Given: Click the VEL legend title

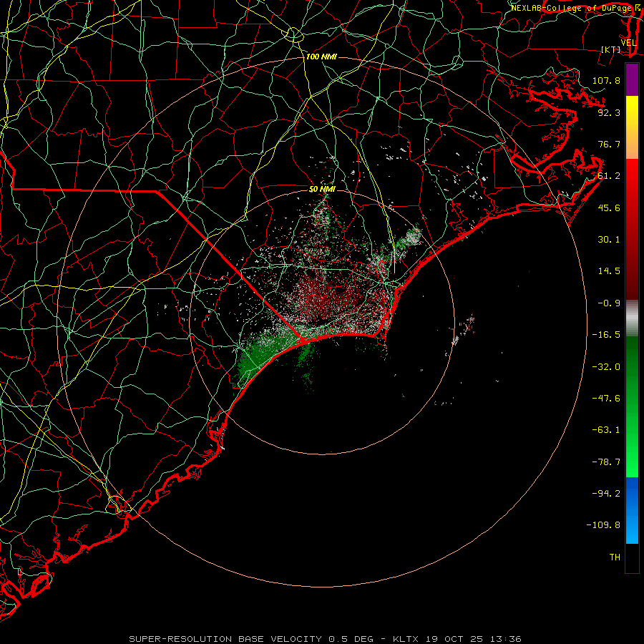Looking at the screenshot, I should [628, 43].
